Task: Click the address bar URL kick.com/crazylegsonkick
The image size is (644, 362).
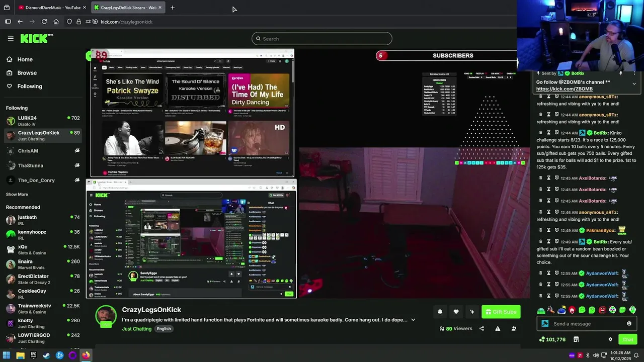Action: pos(126,22)
